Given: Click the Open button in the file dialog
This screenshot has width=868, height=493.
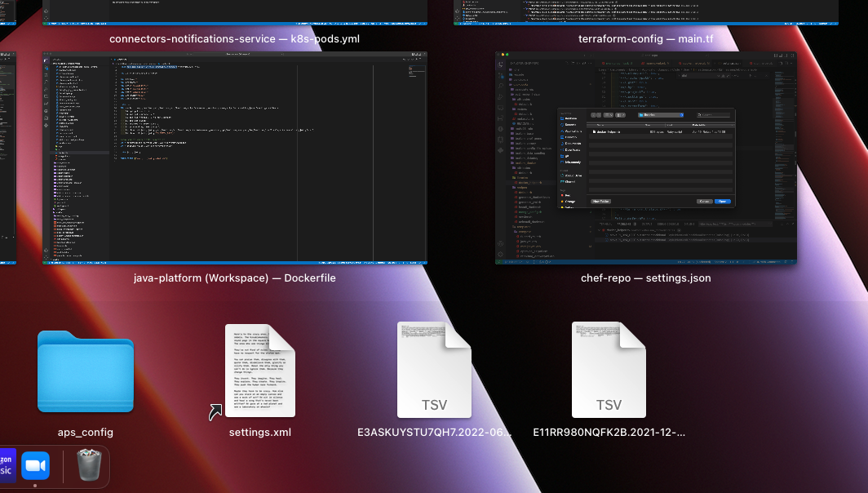Looking at the screenshot, I should [723, 202].
